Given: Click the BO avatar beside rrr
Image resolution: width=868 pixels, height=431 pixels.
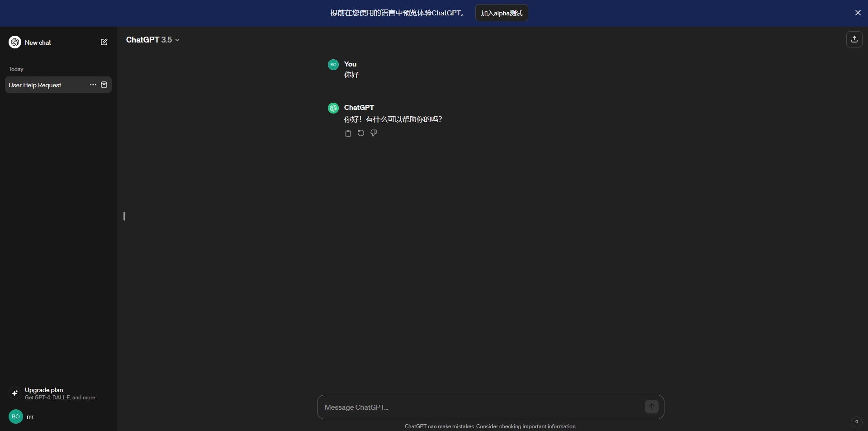Looking at the screenshot, I should (x=16, y=417).
